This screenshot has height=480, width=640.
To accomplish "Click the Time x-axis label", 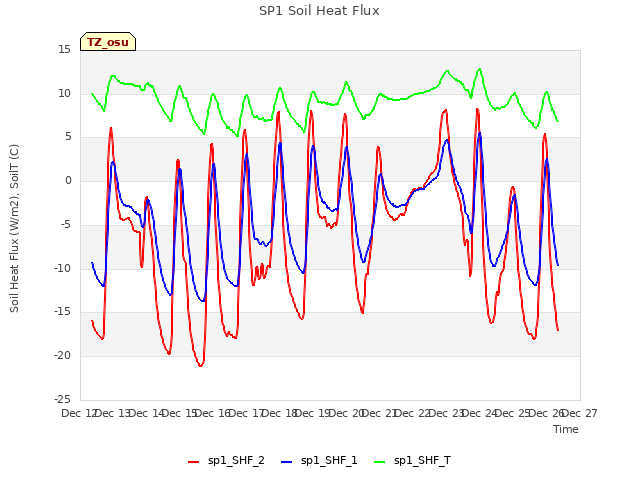I will (565, 429).
